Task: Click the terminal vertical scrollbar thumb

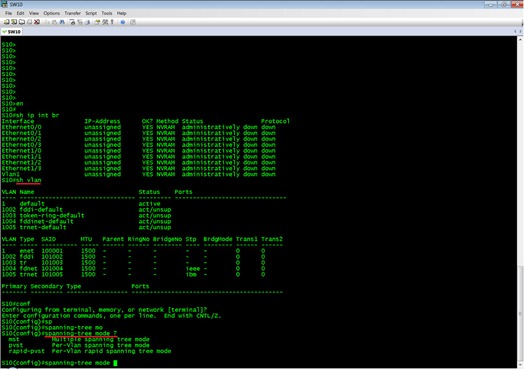Action: (x=520, y=314)
